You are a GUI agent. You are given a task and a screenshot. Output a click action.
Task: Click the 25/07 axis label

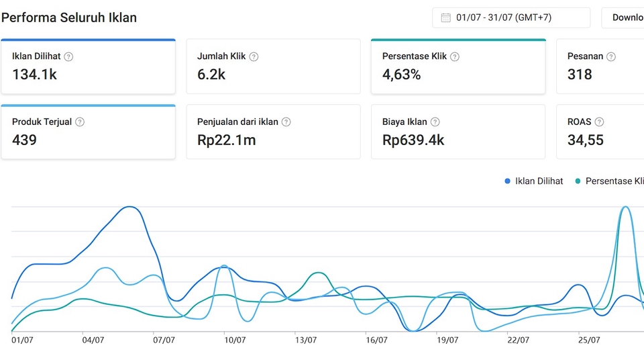[590, 341]
